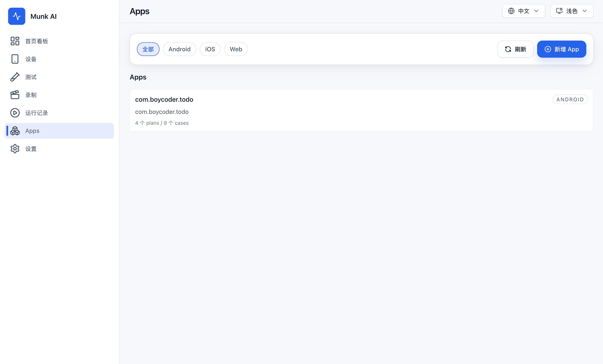Click the Apps page title in header

point(139,11)
